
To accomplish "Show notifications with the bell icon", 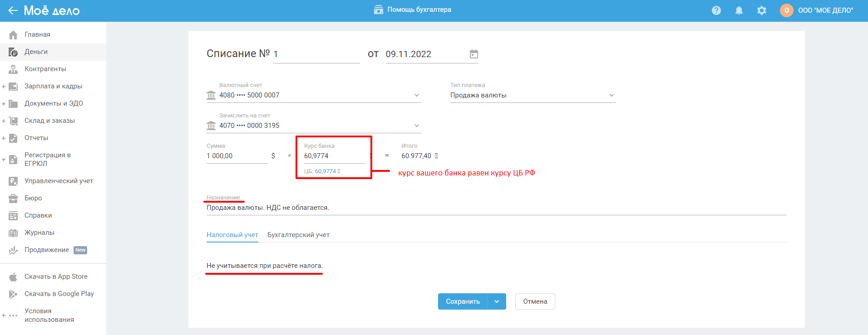I will point(739,10).
